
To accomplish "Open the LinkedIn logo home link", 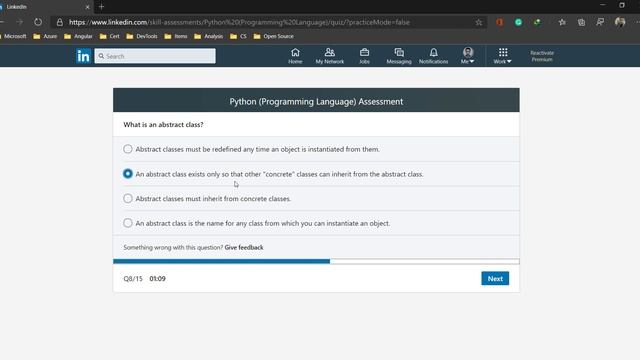I will click(x=83, y=56).
